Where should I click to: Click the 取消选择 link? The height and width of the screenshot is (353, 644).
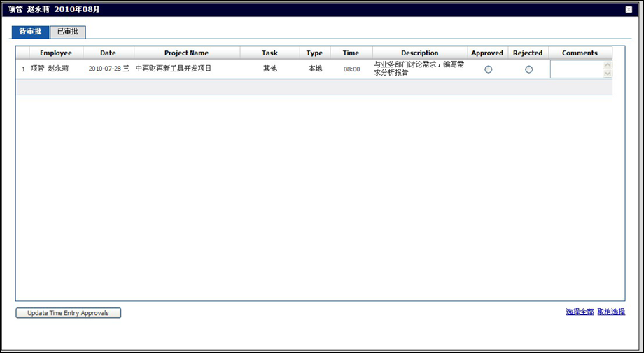611,312
